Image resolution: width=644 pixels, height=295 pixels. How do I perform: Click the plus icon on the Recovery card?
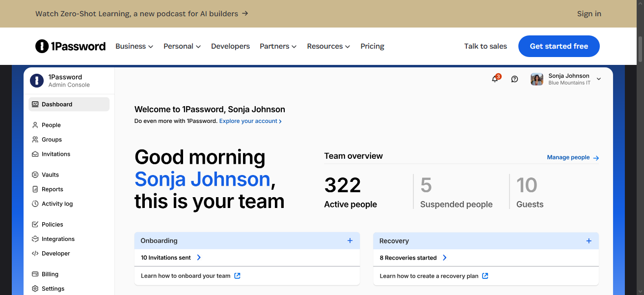click(589, 241)
